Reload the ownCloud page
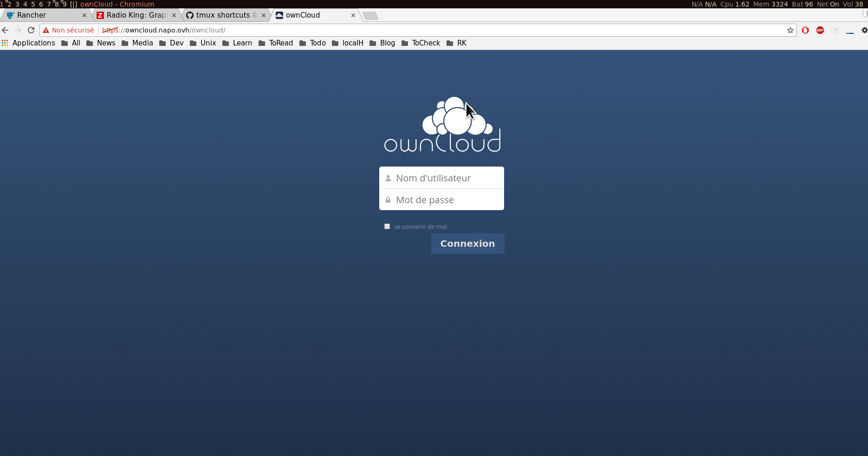 click(31, 30)
